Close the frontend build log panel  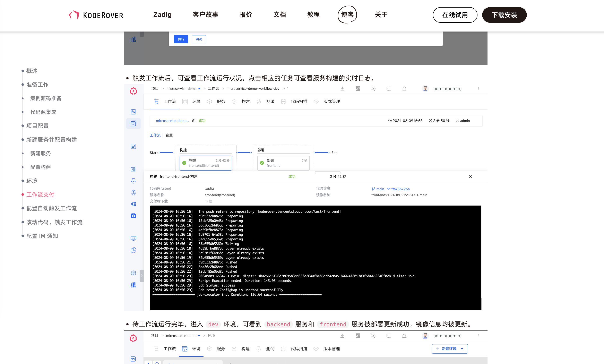(x=471, y=176)
